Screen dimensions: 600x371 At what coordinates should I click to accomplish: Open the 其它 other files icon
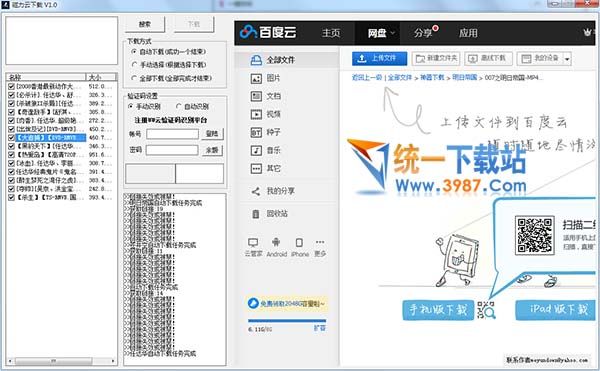pos(256,168)
